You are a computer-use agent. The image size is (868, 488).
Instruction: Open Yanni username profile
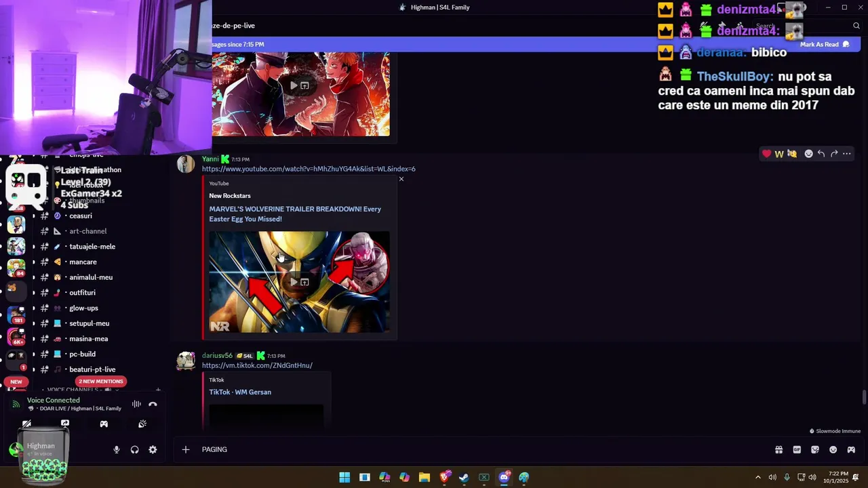(x=210, y=159)
